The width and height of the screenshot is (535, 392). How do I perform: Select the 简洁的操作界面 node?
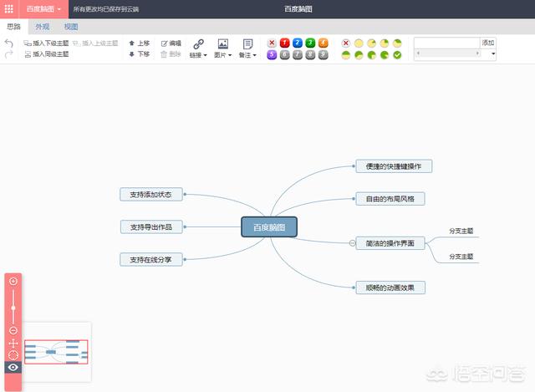click(390, 243)
